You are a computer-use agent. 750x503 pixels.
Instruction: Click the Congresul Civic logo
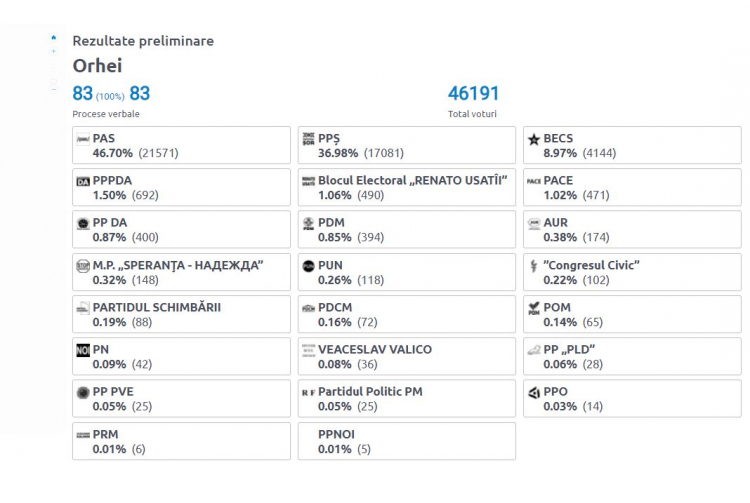pos(534,266)
